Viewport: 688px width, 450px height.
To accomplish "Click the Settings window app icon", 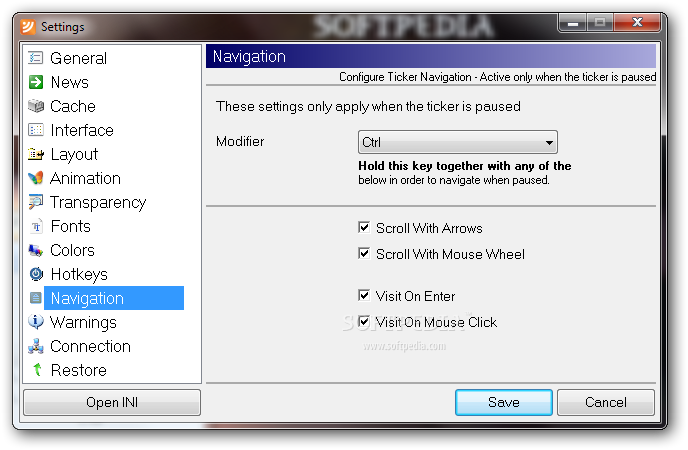I will pyautogui.click(x=28, y=27).
